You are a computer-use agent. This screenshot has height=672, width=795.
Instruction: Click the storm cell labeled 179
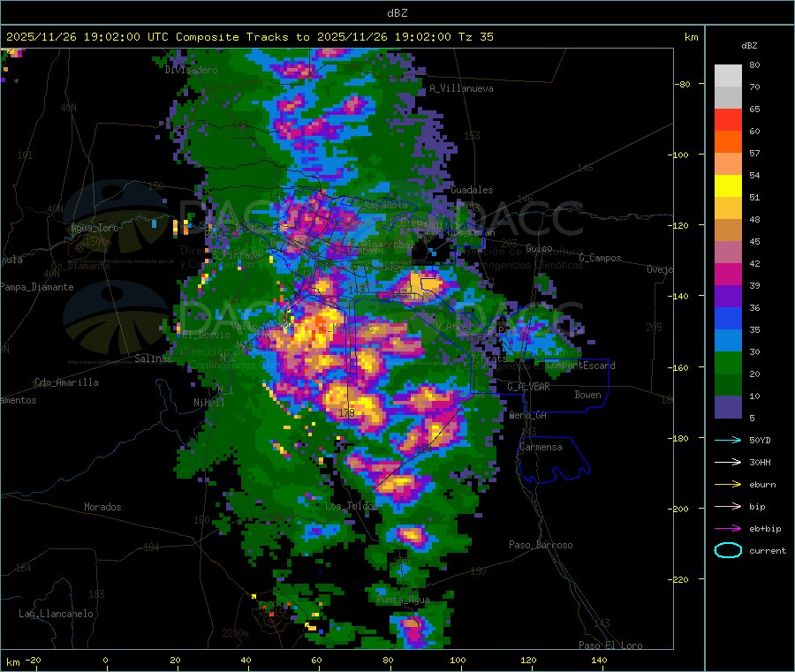pyautogui.click(x=347, y=413)
